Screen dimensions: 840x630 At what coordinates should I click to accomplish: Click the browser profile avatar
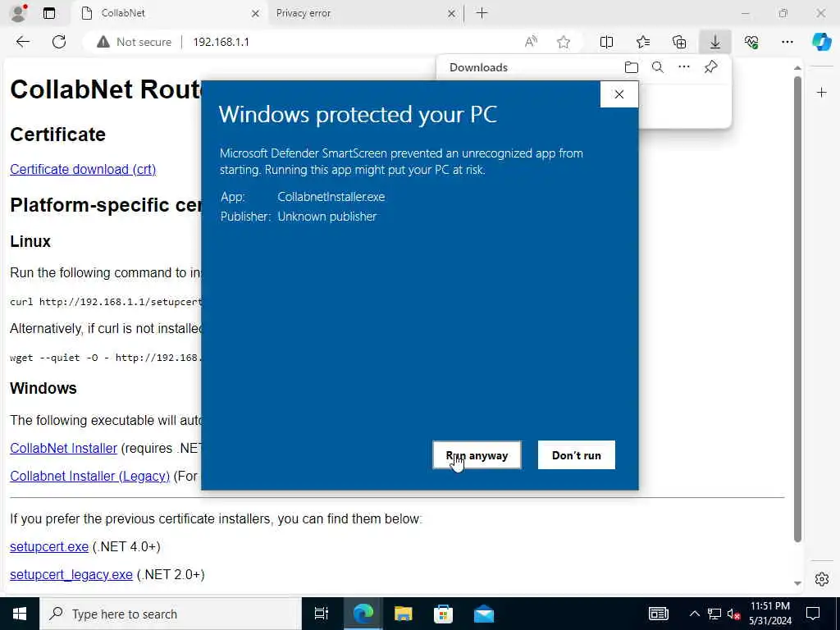point(19,13)
